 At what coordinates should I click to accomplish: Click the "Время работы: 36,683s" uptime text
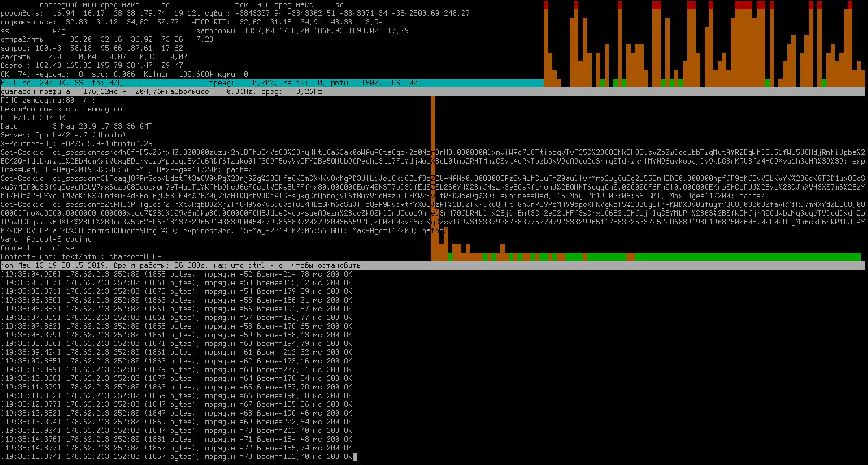[161, 265]
